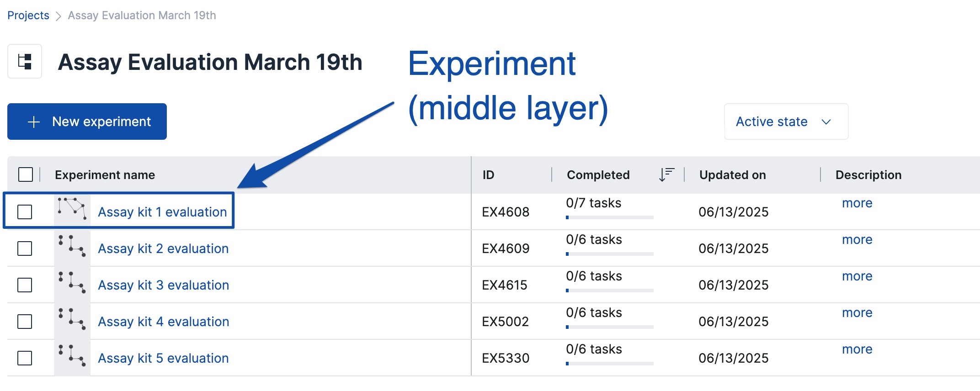
Task: Select the checkbox for Assay kit 3 evaluation
Action: pyautogui.click(x=25, y=285)
